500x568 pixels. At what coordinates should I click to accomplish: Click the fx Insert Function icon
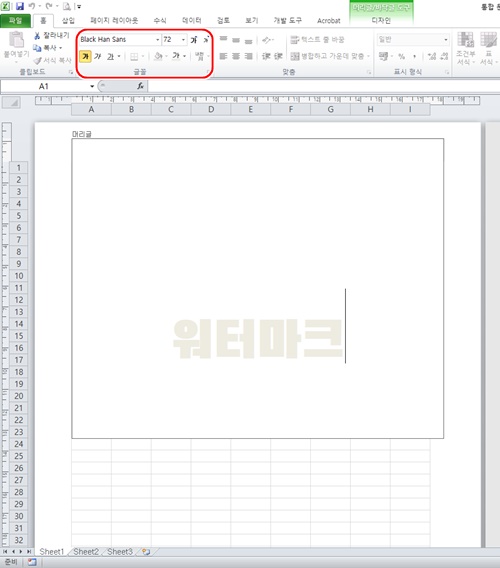140,86
